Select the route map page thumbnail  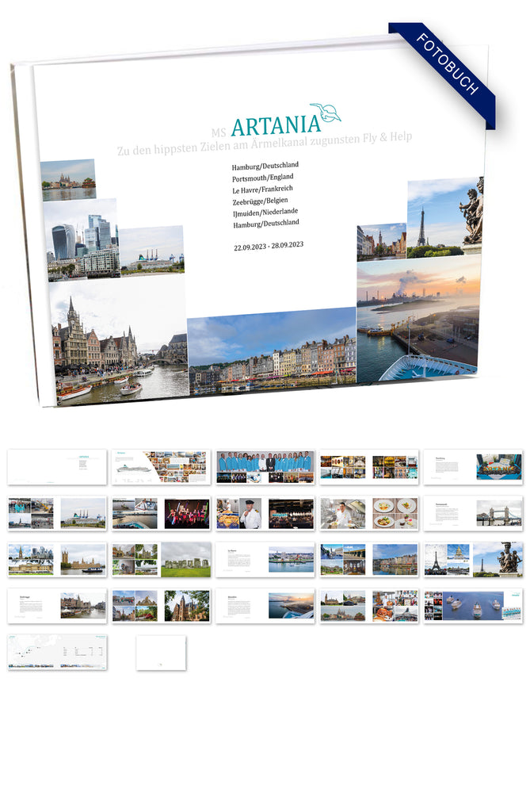pos(57,652)
